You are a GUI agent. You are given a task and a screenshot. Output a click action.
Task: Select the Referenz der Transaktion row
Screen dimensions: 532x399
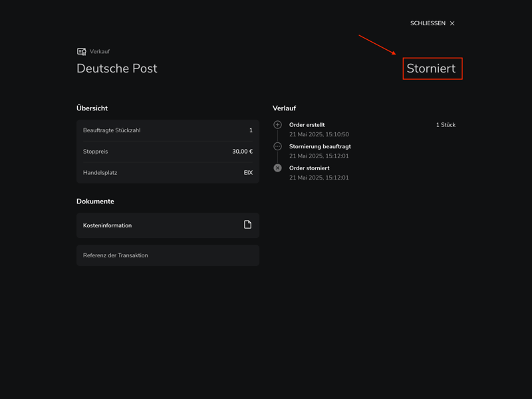click(168, 255)
